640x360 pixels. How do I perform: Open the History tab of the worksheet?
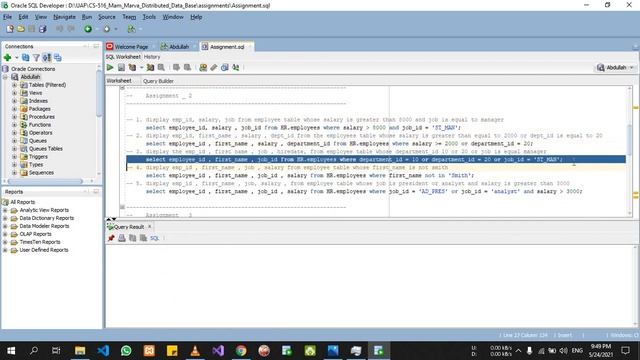(152, 57)
